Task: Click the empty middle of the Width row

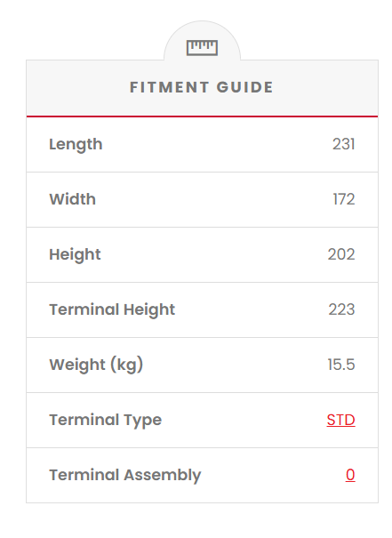Action: tap(212, 199)
